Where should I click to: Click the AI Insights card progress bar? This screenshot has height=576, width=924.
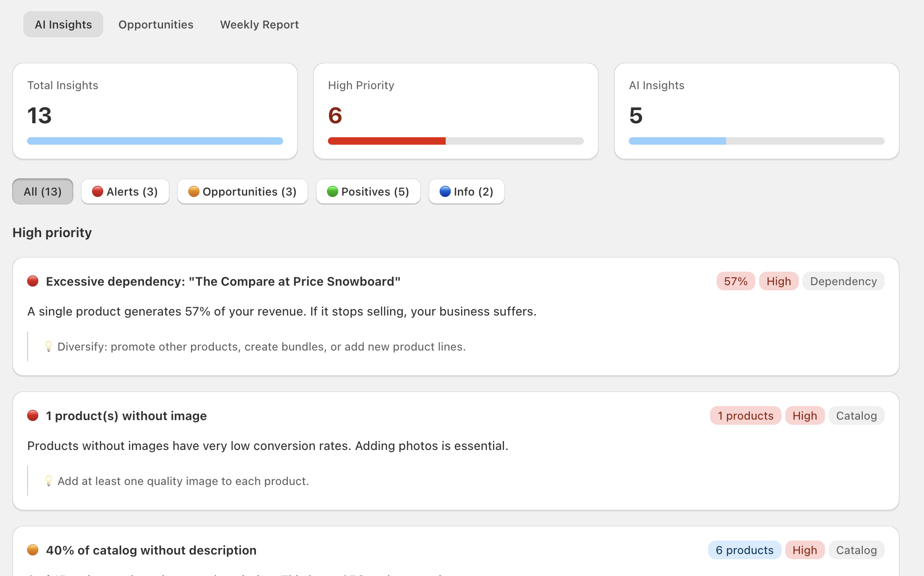(x=757, y=141)
